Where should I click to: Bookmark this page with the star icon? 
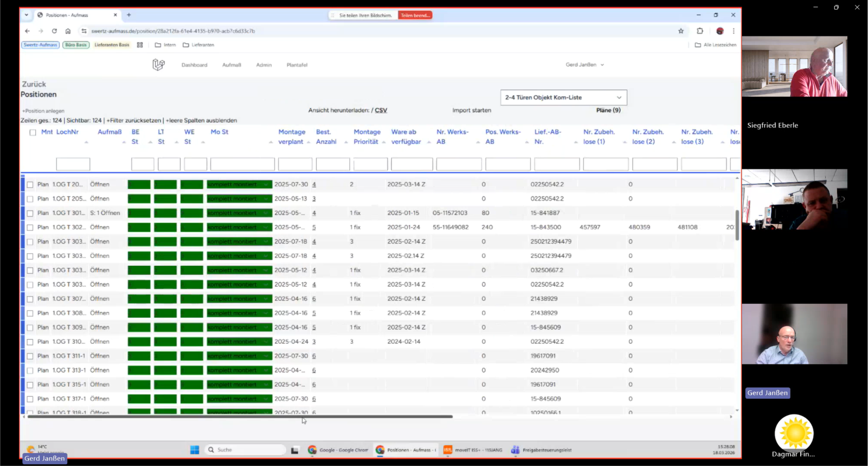pos(681,31)
